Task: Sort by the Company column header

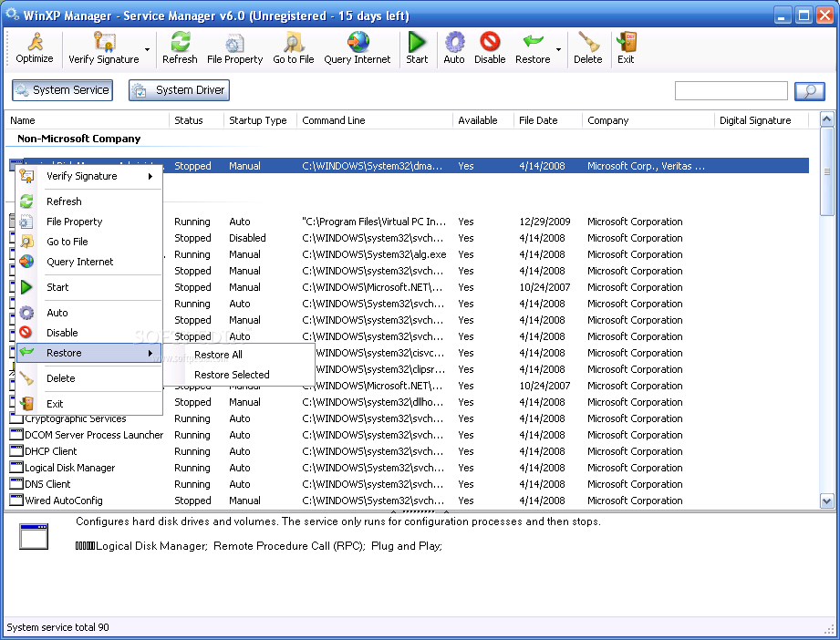Action: tap(648, 120)
